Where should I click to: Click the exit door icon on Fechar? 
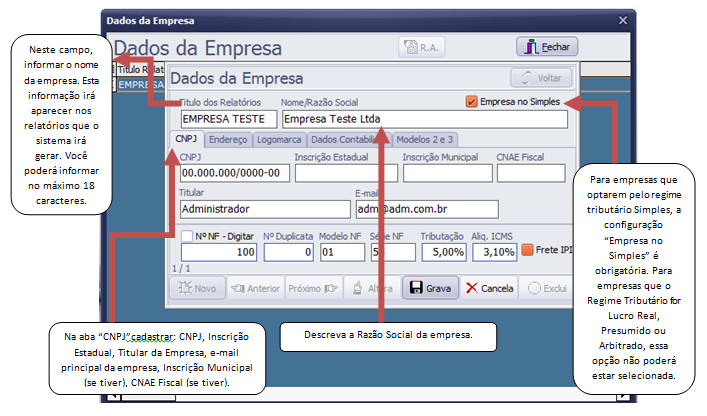[x=531, y=46]
